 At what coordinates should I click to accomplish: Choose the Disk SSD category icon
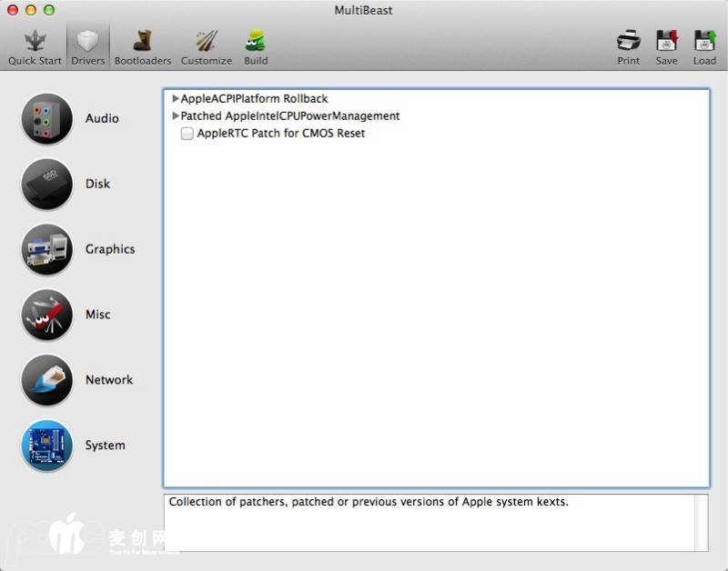(x=46, y=184)
